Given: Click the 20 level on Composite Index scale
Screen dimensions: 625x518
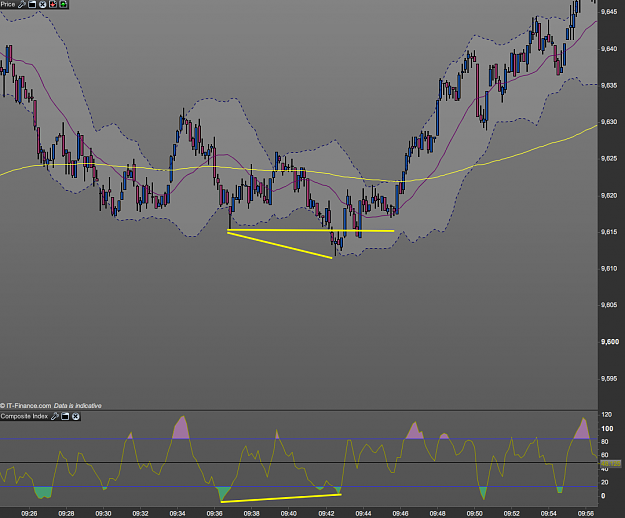Looking at the screenshot, I should (x=605, y=483).
